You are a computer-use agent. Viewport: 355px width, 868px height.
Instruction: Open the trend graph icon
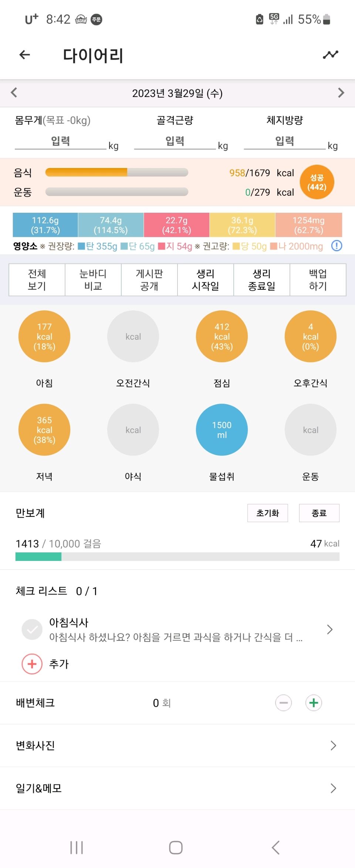(x=330, y=55)
